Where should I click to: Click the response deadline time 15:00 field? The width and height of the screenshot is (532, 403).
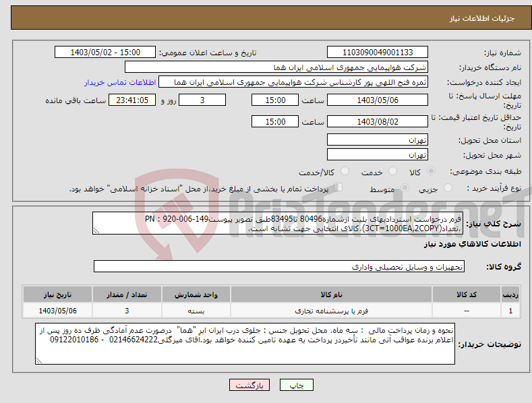[x=275, y=100]
